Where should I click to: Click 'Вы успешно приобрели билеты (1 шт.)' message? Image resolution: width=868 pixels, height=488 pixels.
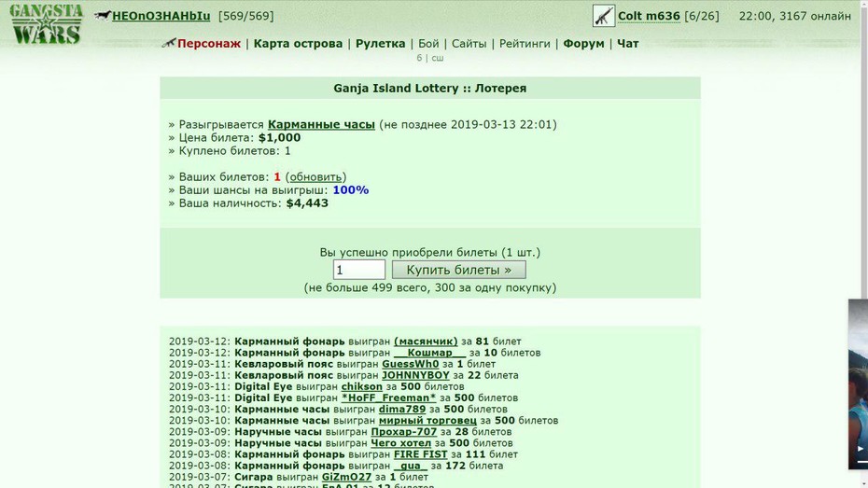[x=430, y=252]
